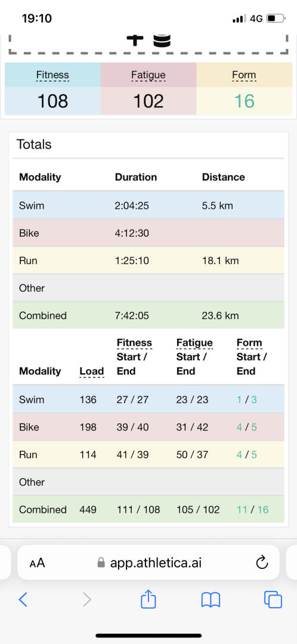Tap the Fatigue Start / End column header
This screenshot has width=297, height=644.
tap(194, 357)
